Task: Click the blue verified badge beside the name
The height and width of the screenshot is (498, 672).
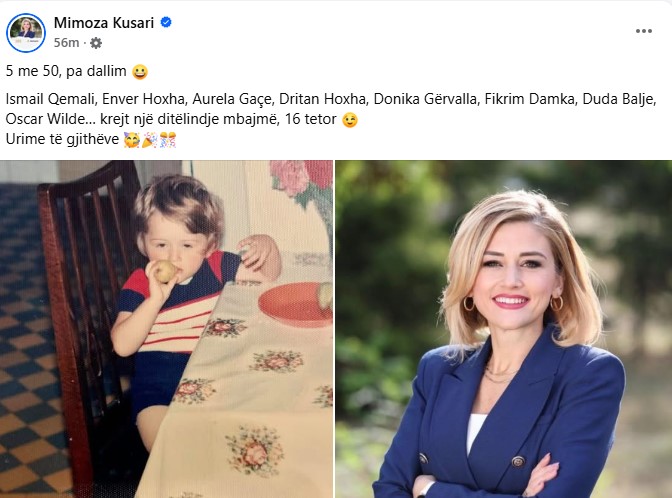Action: pyautogui.click(x=166, y=22)
